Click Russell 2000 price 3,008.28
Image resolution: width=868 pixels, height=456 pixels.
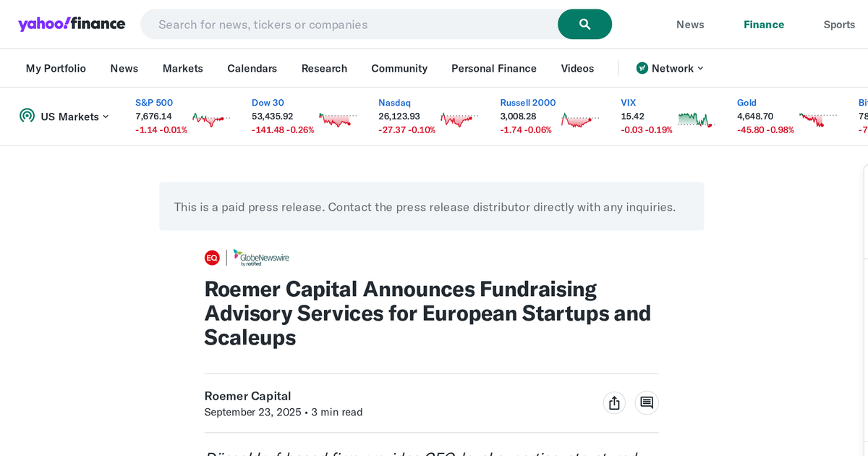(519, 117)
